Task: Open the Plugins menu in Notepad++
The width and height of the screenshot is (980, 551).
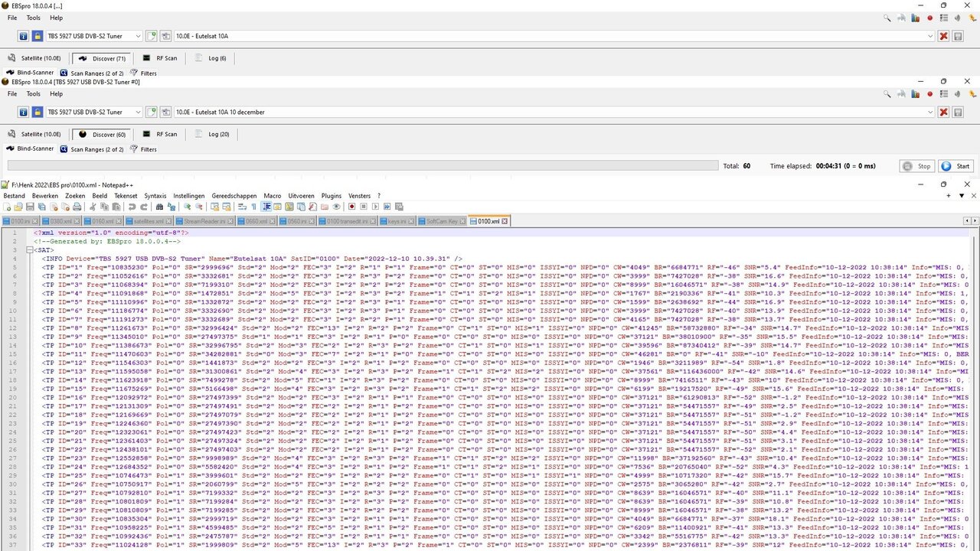Action: pos(331,196)
